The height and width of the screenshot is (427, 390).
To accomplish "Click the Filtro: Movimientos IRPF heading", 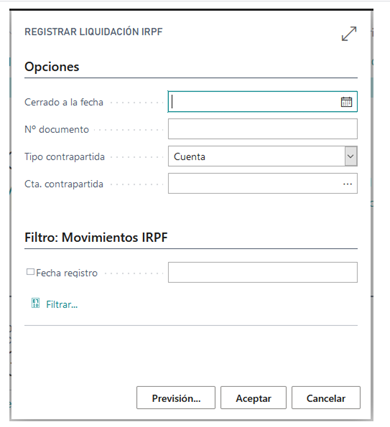I will pos(96,237).
